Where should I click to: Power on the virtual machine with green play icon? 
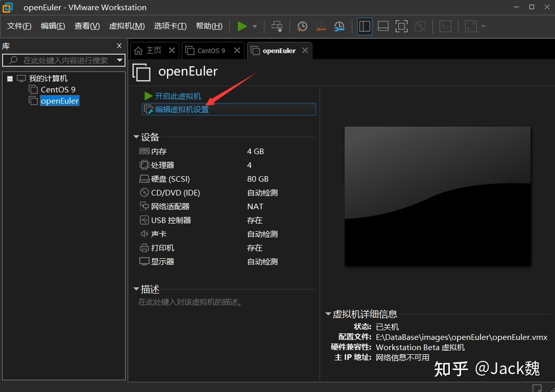pyautogui.click(x=243, y=26)
